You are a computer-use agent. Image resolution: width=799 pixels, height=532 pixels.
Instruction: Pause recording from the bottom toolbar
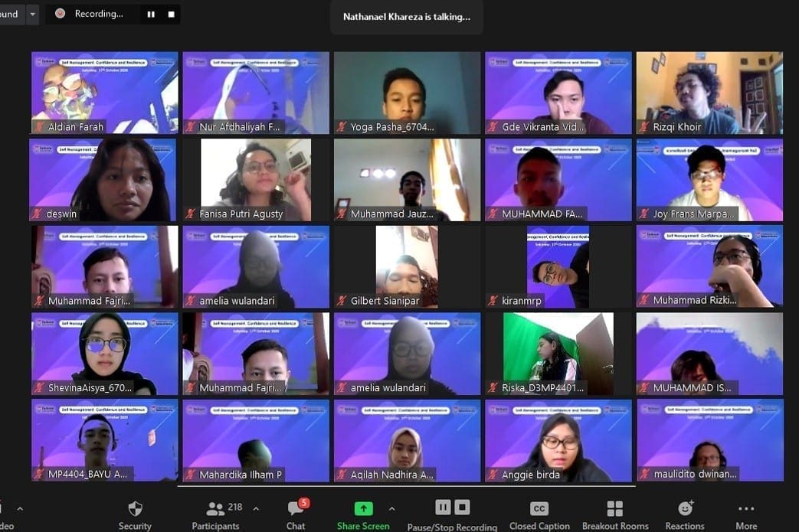(443, 507)
